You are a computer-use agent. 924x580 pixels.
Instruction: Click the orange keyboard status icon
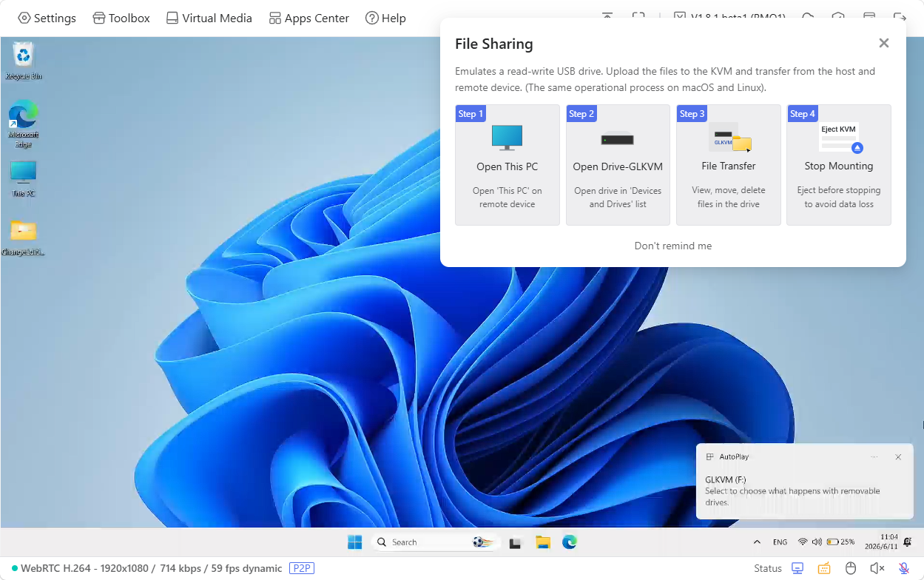coord(824,568)
